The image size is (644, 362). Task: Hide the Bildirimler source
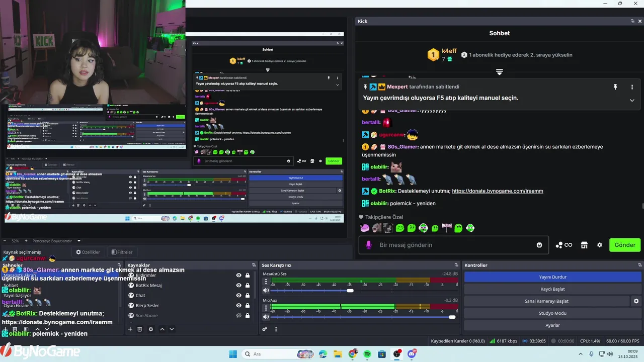(239, 275)
